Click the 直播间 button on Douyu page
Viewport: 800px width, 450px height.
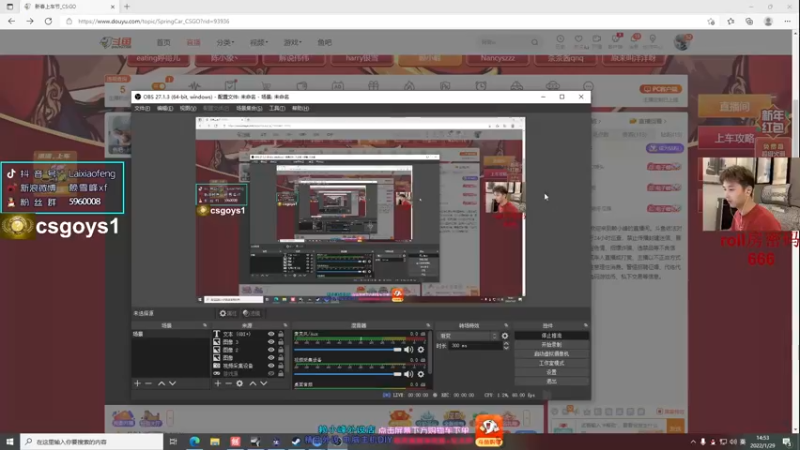[x=734, y=106]
